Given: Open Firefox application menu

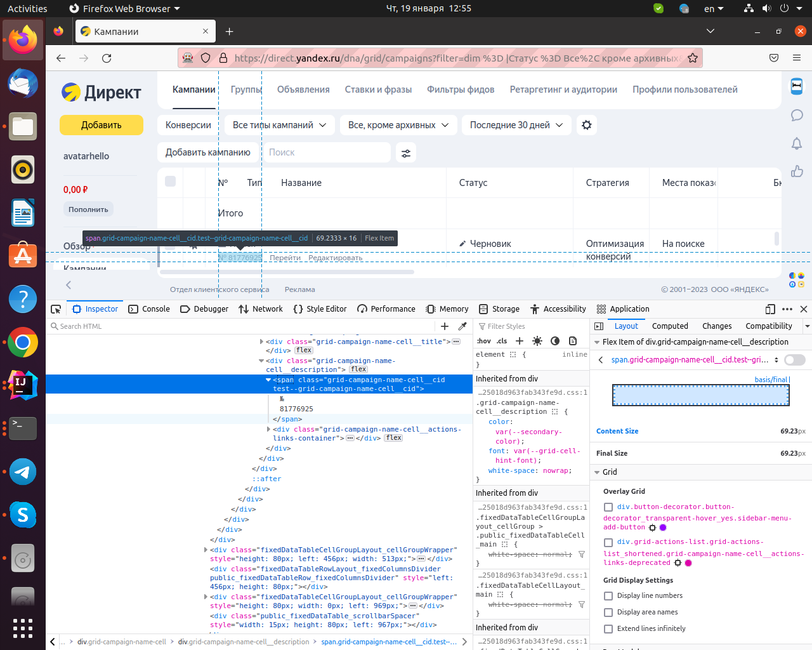Looking at the screenshot, I should pos(797,58).
